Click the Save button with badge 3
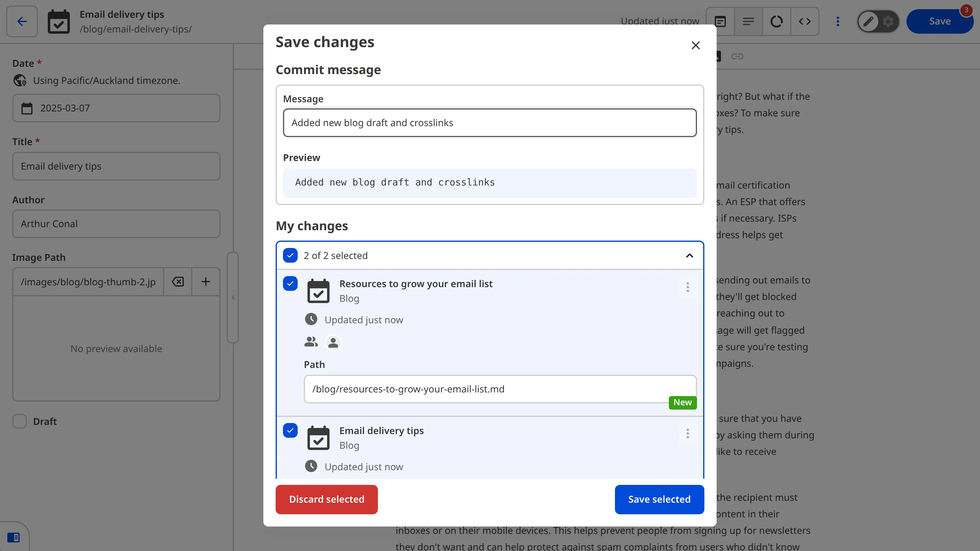Image resolution: width=980 pixels, height=551 pixels. tap(940, 21)
